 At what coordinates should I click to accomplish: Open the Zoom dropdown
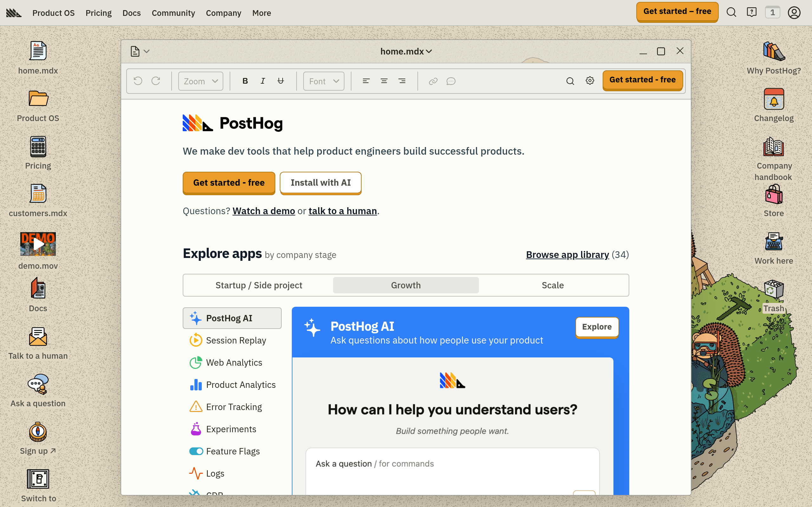[x=200, y=81]
